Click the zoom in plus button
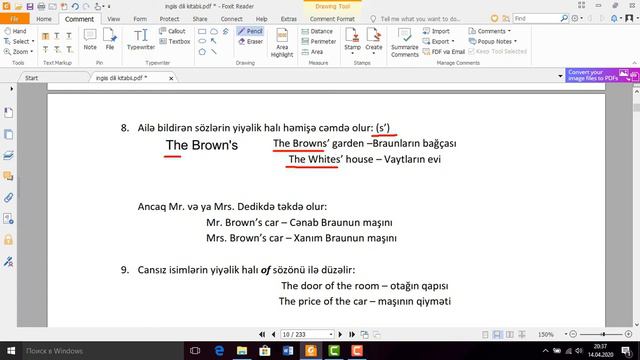 coord(628,334)
